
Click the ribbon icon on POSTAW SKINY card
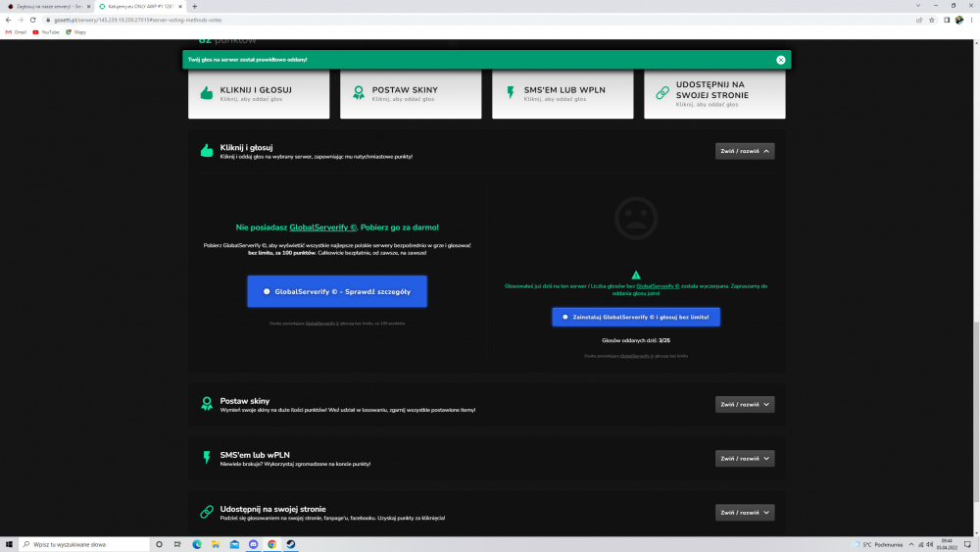(x=359, y=93)
